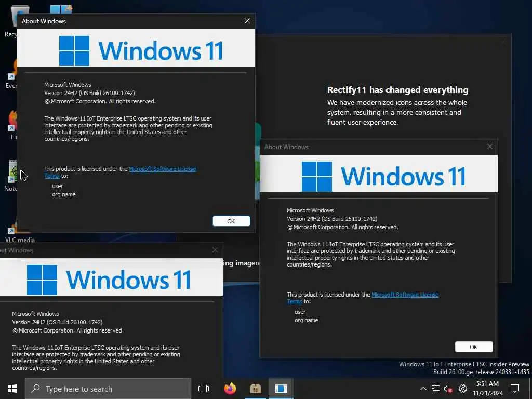Click Version 24H2 text in right dialog

click(332, 219)
